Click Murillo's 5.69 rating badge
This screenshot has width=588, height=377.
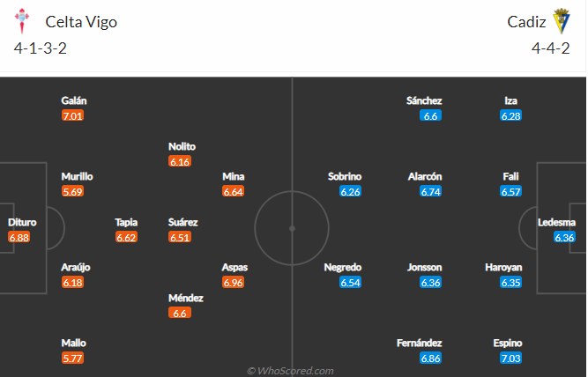[x=73, y=192]
